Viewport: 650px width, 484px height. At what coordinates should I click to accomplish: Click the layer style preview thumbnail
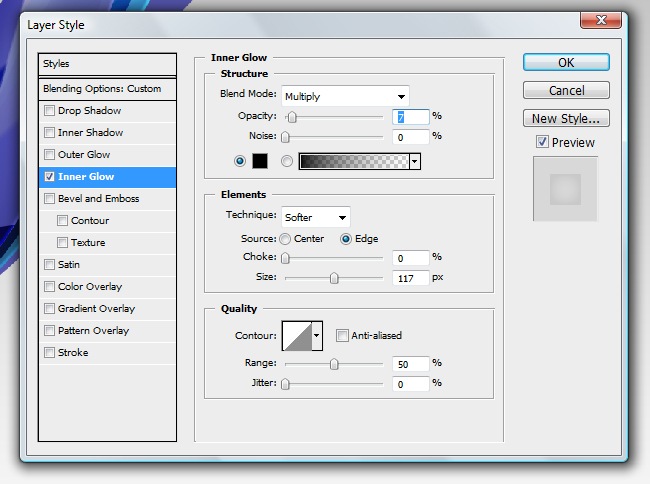point(565,189)
